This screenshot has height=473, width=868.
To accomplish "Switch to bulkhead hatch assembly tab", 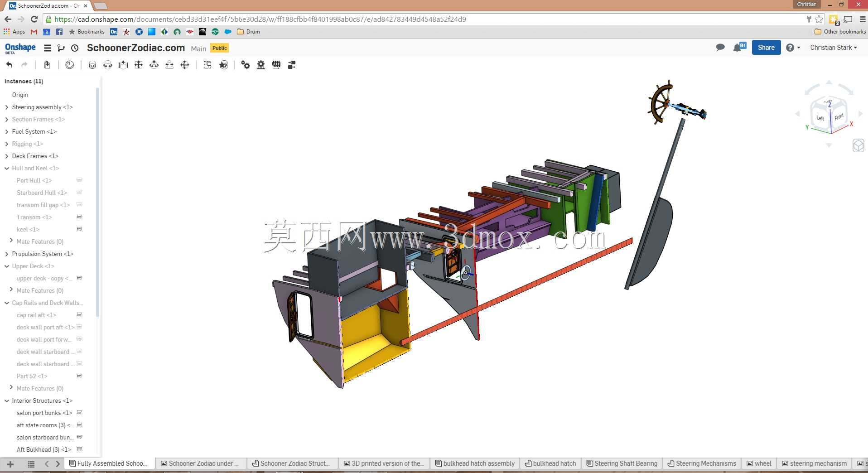I will click(475, 463).
